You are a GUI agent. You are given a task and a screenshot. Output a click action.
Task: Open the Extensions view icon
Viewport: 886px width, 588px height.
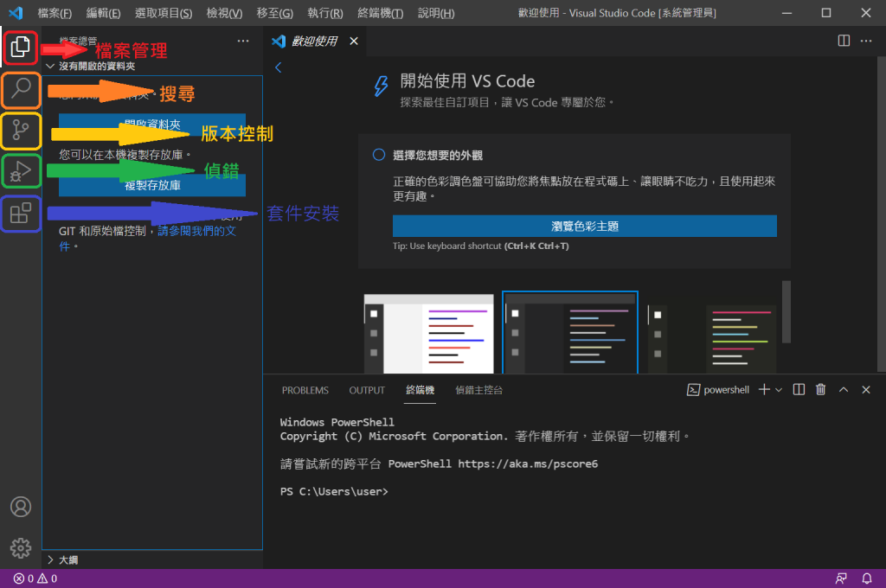click(x=21, y=213)
